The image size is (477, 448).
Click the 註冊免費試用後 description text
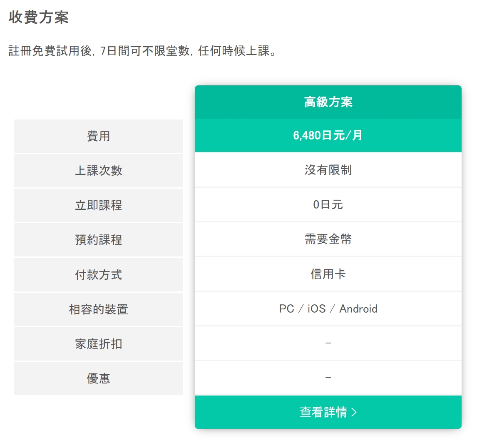pos(50,50)
